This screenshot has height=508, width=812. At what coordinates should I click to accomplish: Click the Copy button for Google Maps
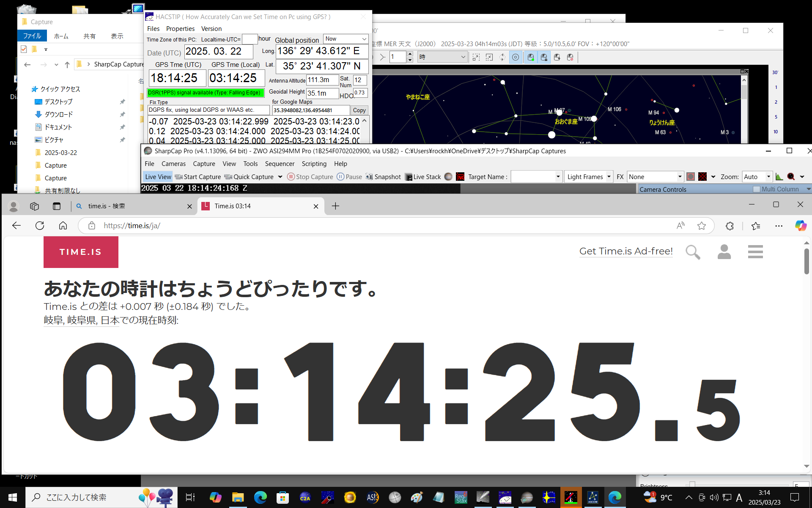[x=359, y=110]
